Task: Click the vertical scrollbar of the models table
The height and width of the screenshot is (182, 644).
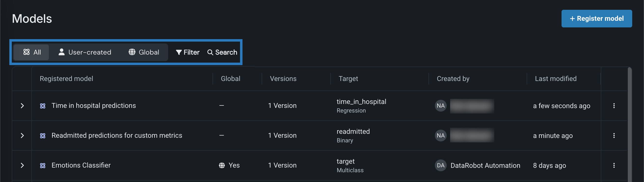Action: pyautogui.click(x=629, y=125)
